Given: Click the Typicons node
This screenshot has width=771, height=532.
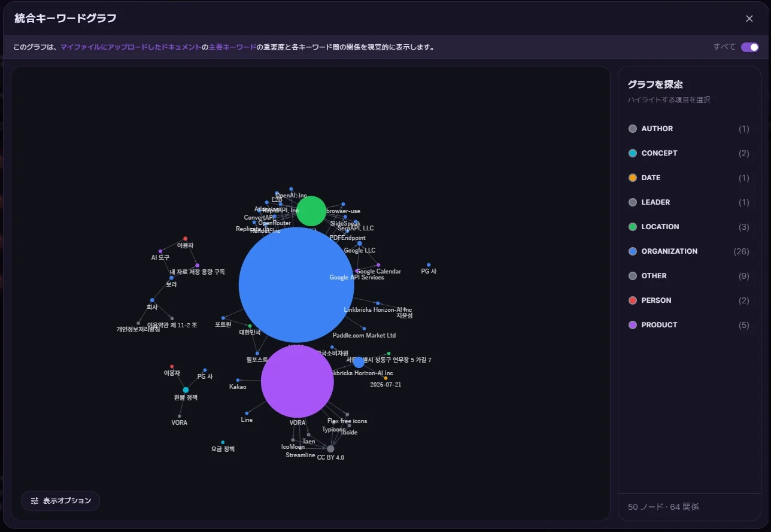Looking at the screenshot, I should coord(333,423).
